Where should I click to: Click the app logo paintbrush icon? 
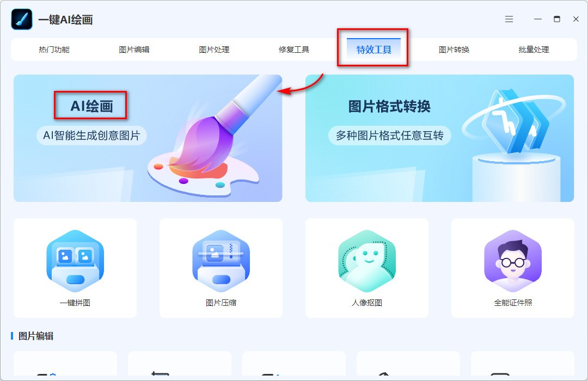[x=21, y=19]
